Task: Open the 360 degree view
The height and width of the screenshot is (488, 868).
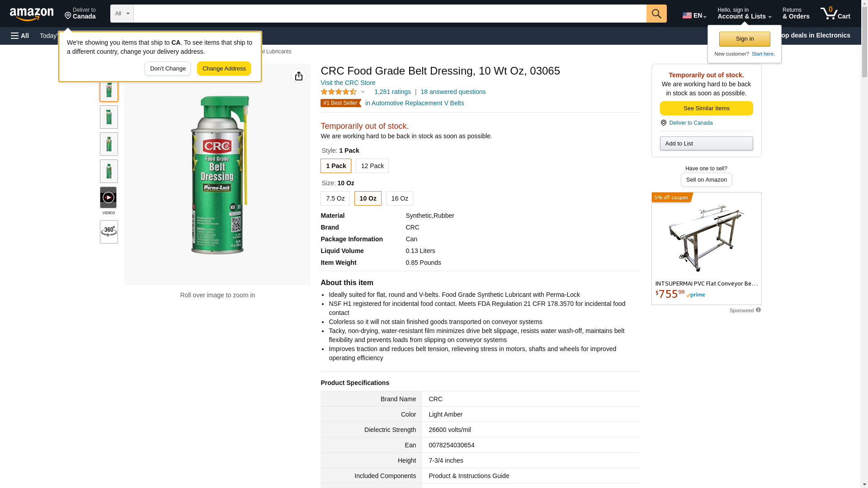Action: tap(108, 232)
